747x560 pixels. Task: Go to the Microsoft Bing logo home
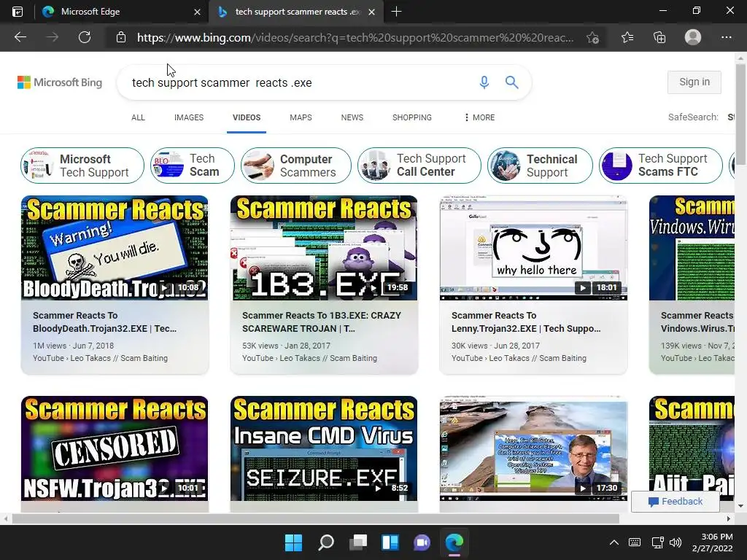[60, 82]
